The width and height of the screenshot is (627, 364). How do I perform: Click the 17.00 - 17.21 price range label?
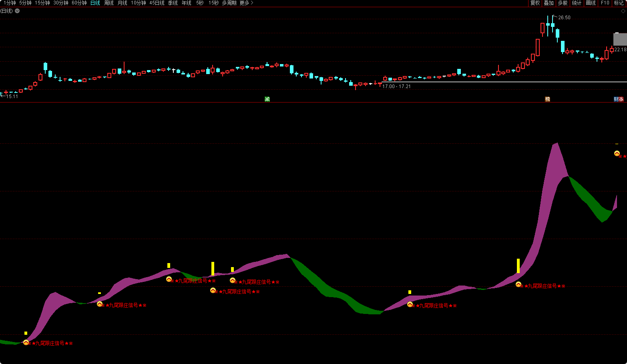click(396, 86)
